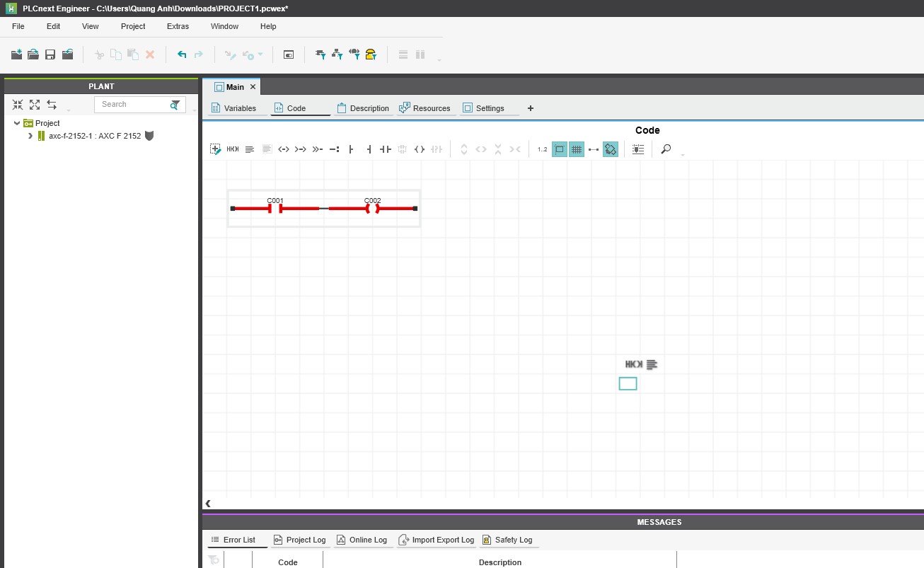
Task: Open an existing project with the folder icon
Action: (33, 54)
